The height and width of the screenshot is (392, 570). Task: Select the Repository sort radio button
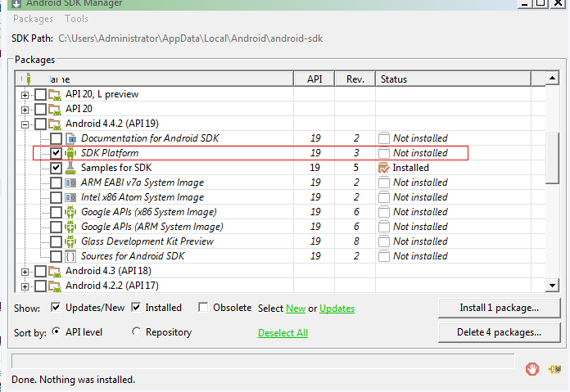(x=136, y=331)
